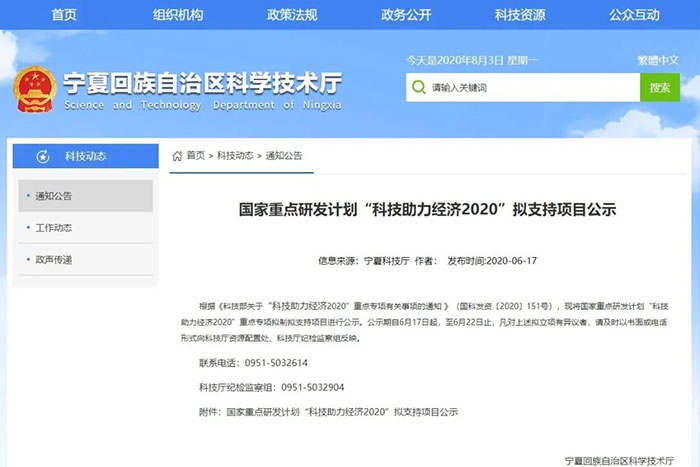Select 通知公告 in the left sidebar

54,196
